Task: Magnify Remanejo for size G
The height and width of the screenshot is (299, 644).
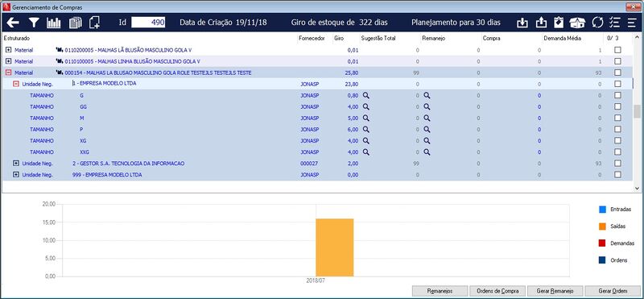Action: (x=427, y=95)
